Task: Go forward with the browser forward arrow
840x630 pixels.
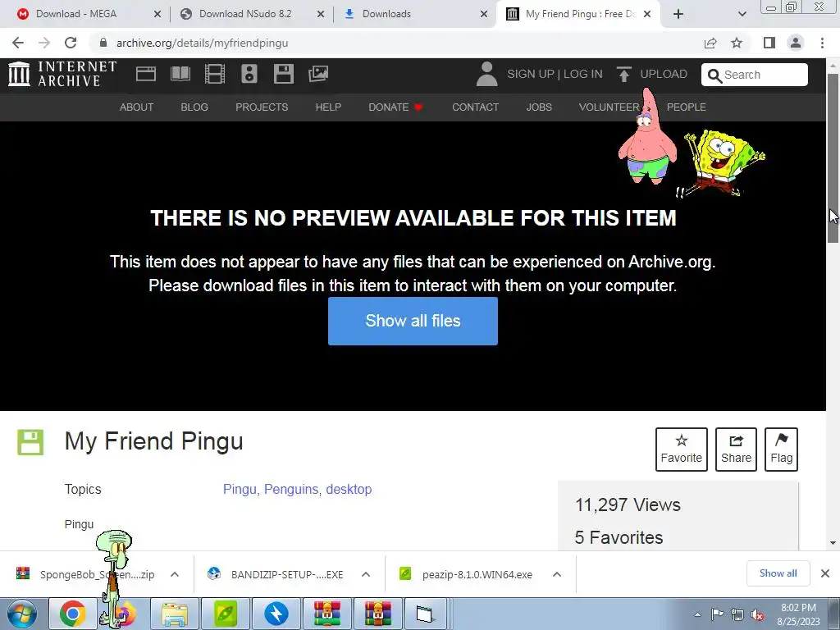Action: pyautogui.click(x=44, y=43)
